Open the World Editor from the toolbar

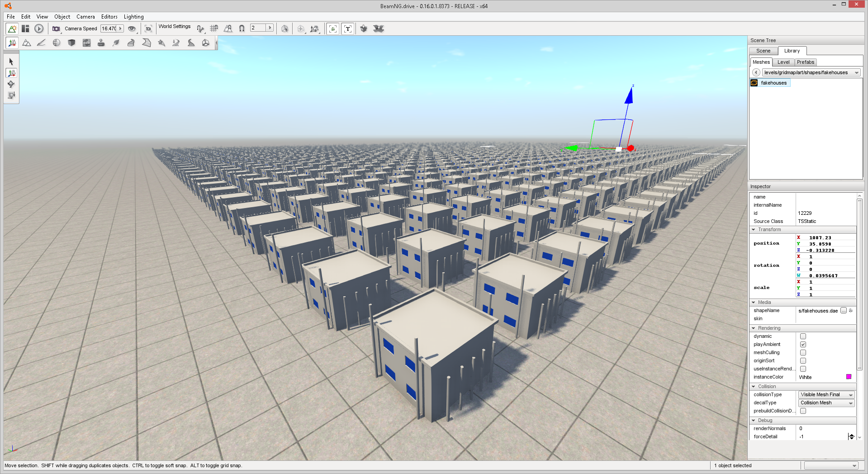pyautogui.click(x=12, y=28)
